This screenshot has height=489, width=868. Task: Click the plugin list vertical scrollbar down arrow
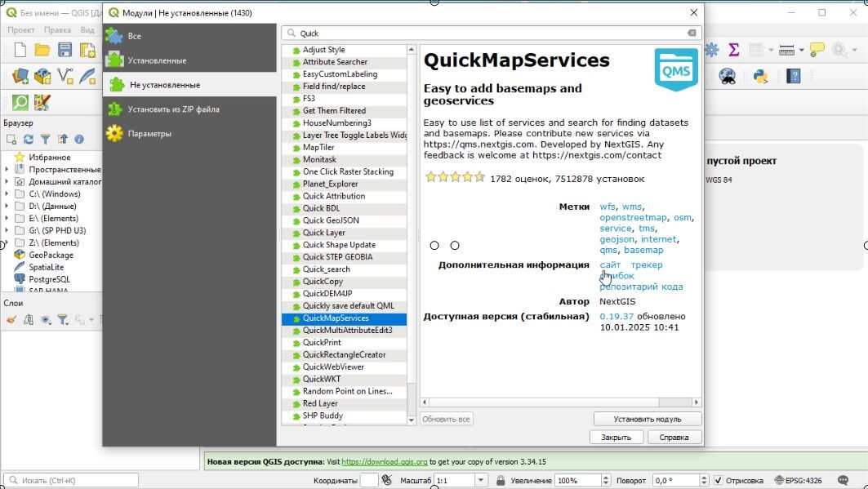click(412, 420)
